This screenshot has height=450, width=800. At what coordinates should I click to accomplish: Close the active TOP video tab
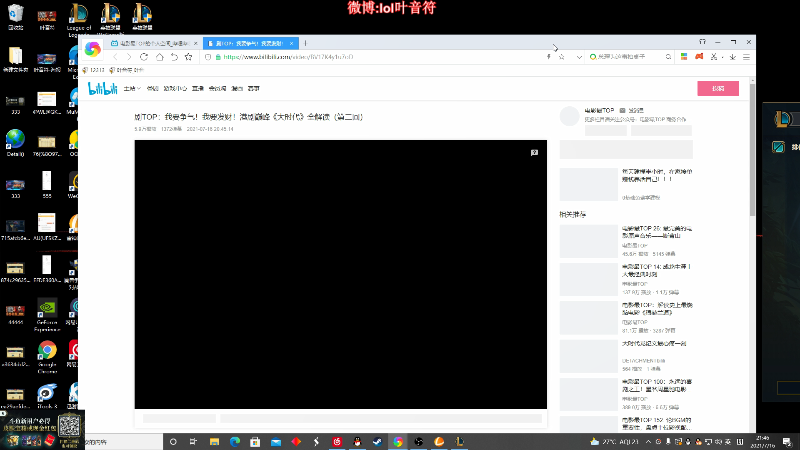(291, 43)
